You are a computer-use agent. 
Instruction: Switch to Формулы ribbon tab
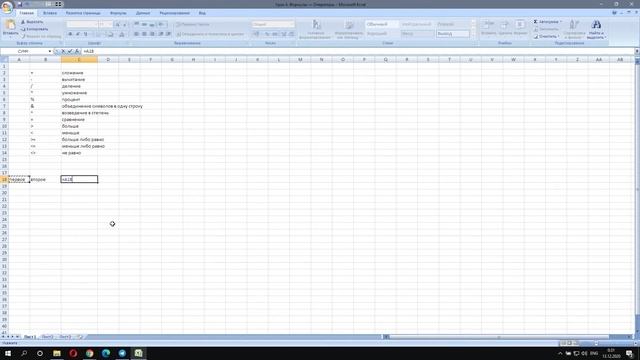pos(118,13)
